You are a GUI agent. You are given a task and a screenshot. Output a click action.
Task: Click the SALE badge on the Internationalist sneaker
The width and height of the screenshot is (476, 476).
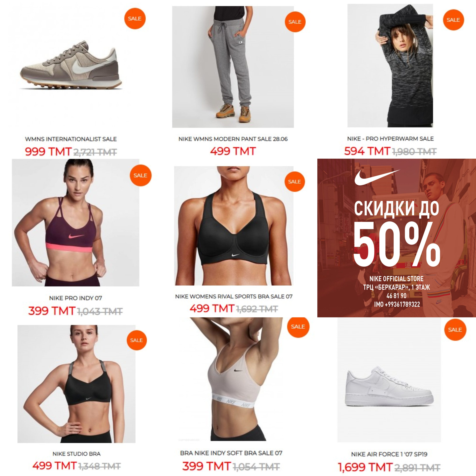coord(135,19)
